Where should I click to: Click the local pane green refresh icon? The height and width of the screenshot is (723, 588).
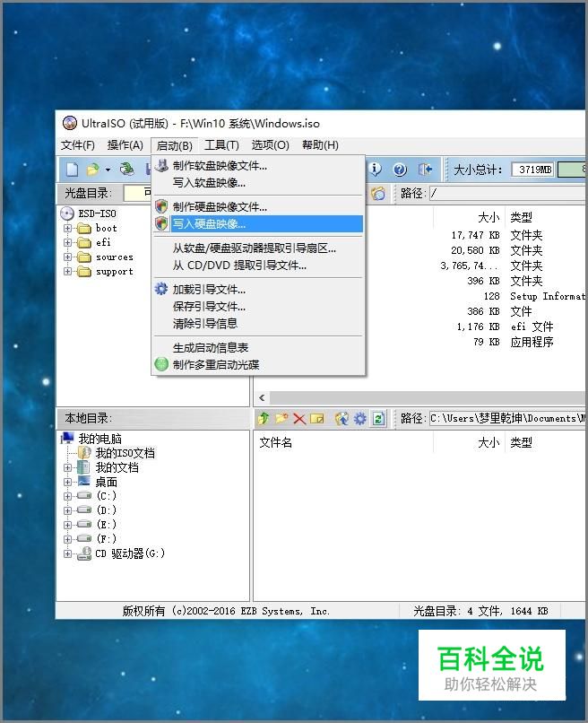pyautogui.click(x=378, y=418)
